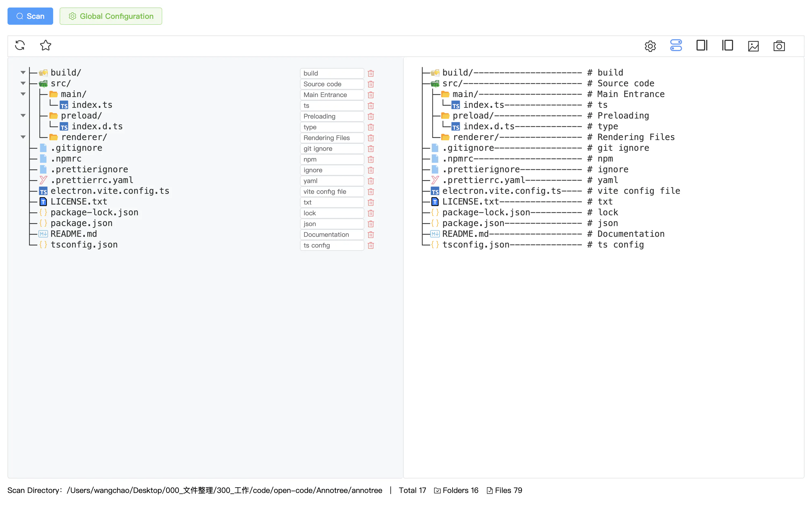Click trash icon beside vite config file
Image resolution: width=812 pixels, height=508 pixels.
(x=371, y=191)
